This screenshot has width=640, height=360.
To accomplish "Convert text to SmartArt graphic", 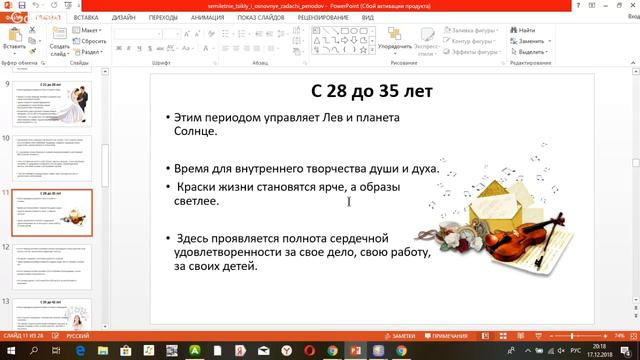I will 298,52.
